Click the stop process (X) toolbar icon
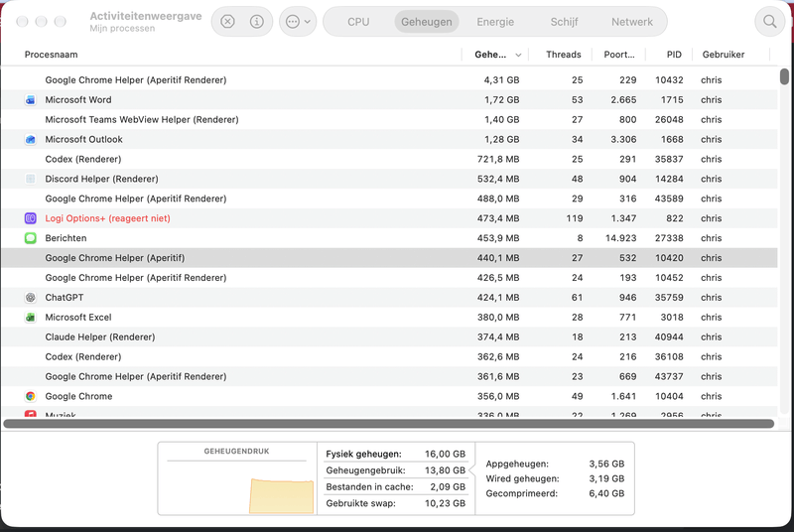The width and height of the screenshot is (794, 532). [228, 22]
